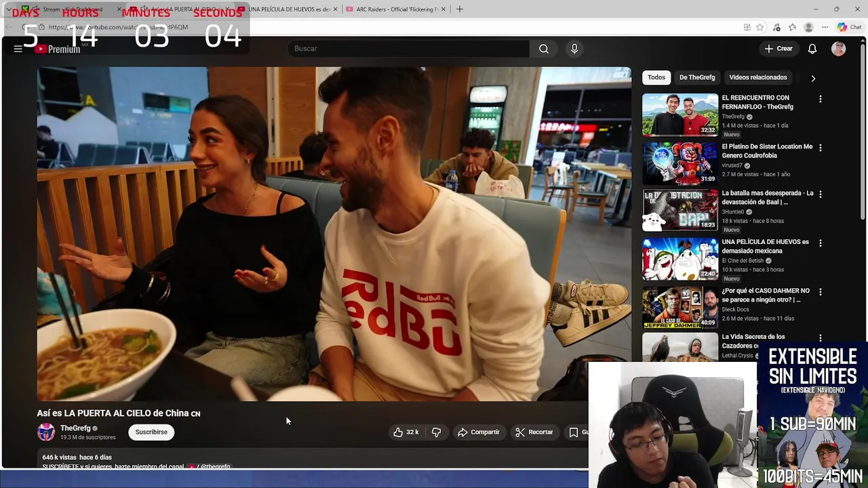The image size is (868, 488).
Task: Click the Guardar bookmark icon
Action: click(574, 432)
